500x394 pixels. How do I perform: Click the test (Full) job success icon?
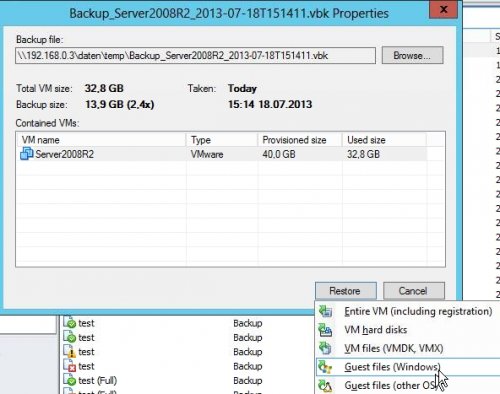tap(70, 380)
